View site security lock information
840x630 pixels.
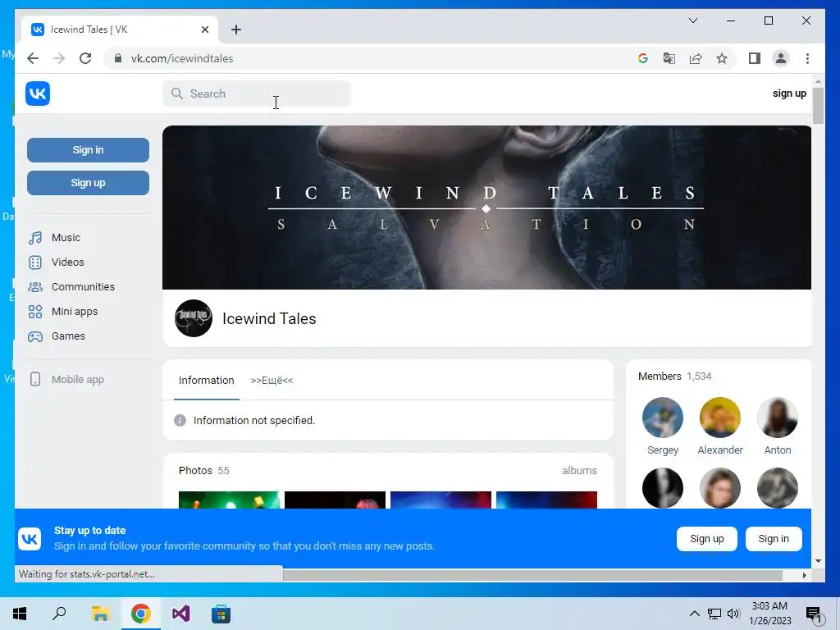tap(118, 58)
